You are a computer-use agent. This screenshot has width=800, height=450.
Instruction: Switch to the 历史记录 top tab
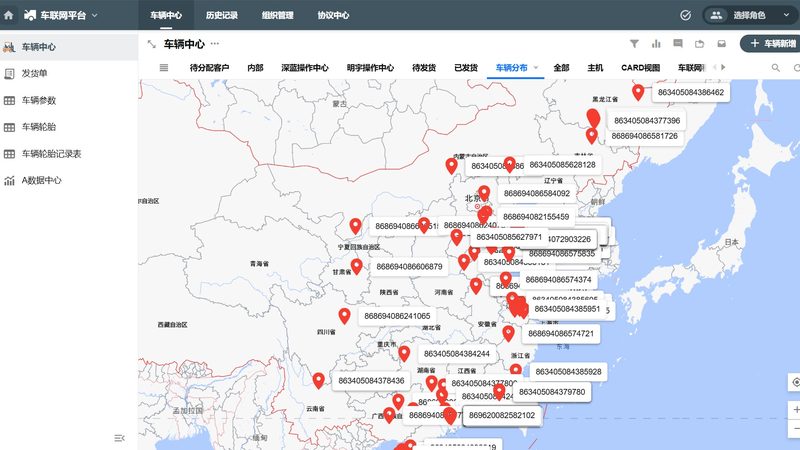(221, 15)
